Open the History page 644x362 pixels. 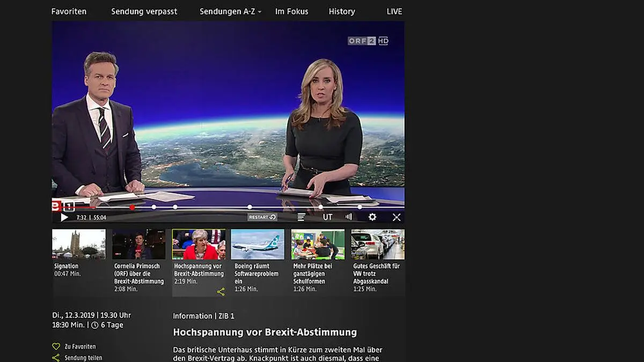tap(342, 11)
